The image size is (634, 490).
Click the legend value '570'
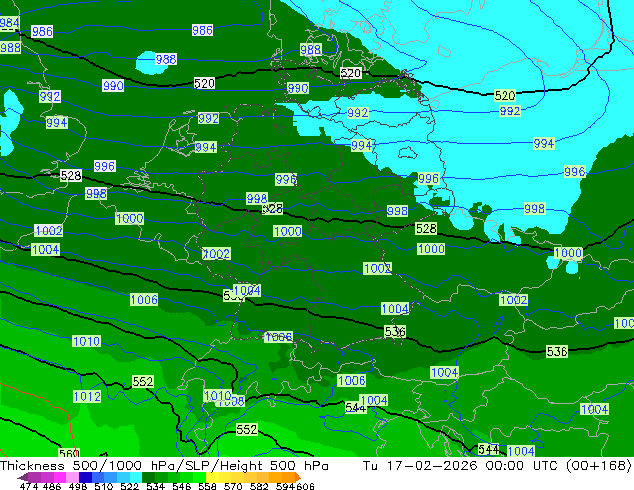[x=233, y=486]
